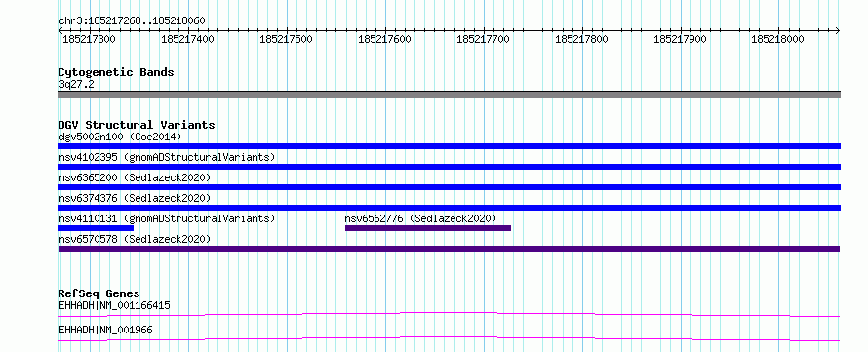Click the EHHADH|NM_001166415 transcript label

[x=114, y=305]
